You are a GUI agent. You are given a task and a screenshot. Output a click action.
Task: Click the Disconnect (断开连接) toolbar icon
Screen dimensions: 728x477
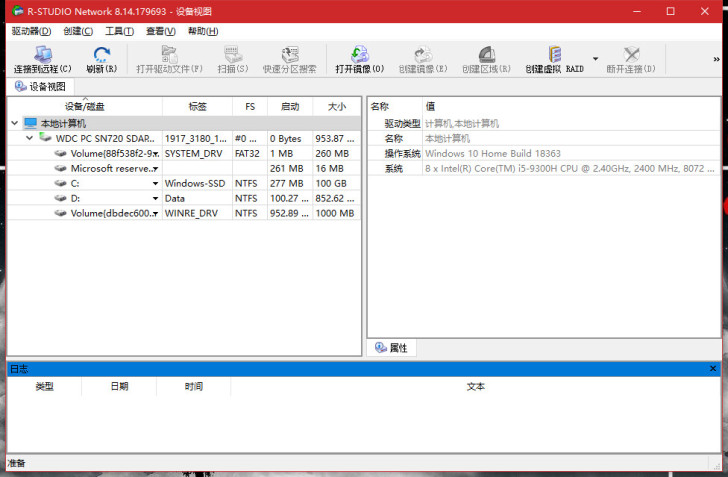tap(631, 54)
